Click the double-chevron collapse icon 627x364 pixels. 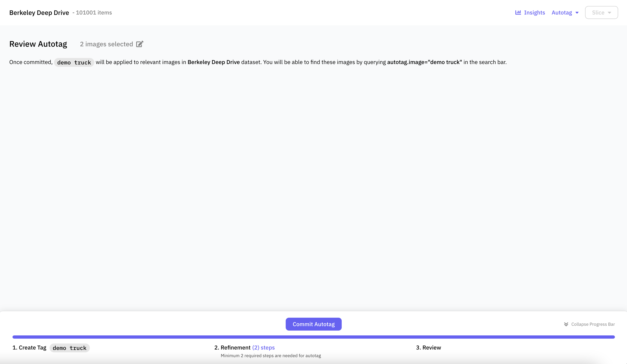click(566, 324)
